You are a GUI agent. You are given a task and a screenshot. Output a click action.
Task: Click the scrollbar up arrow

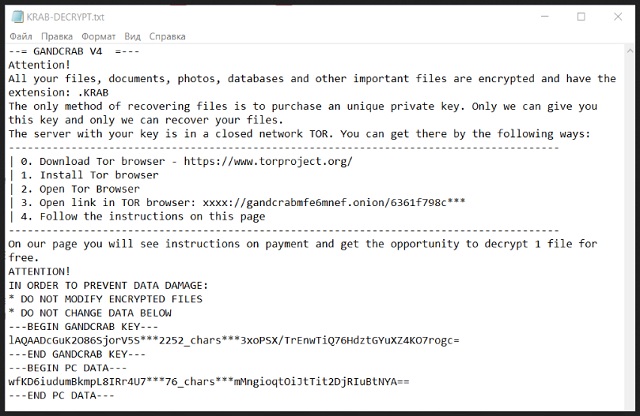pos(629,51)
